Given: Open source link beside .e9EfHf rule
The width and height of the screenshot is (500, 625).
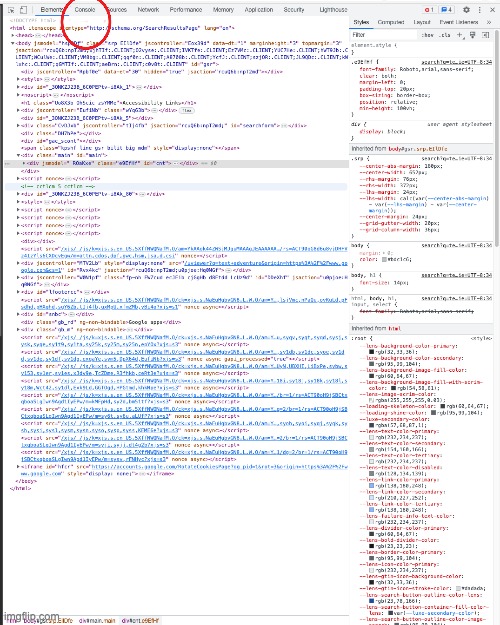Looking at the screenshot, I should coord(457,63).
